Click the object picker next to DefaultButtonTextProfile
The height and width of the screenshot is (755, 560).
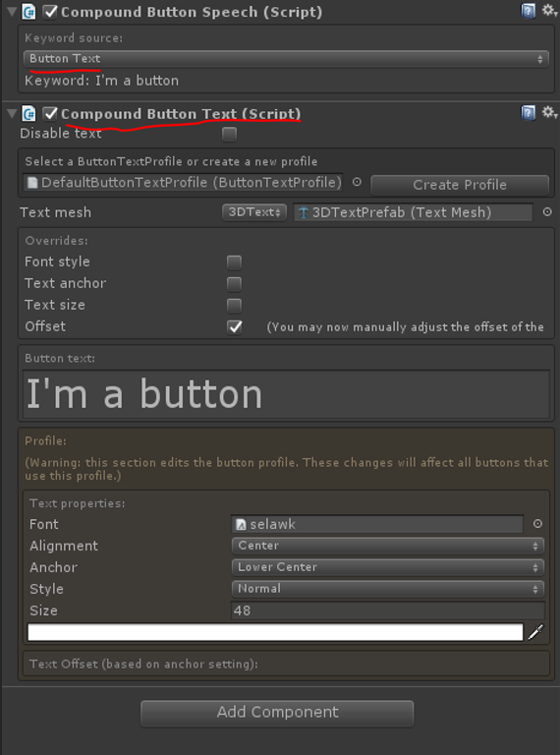[x=357, y=182]
